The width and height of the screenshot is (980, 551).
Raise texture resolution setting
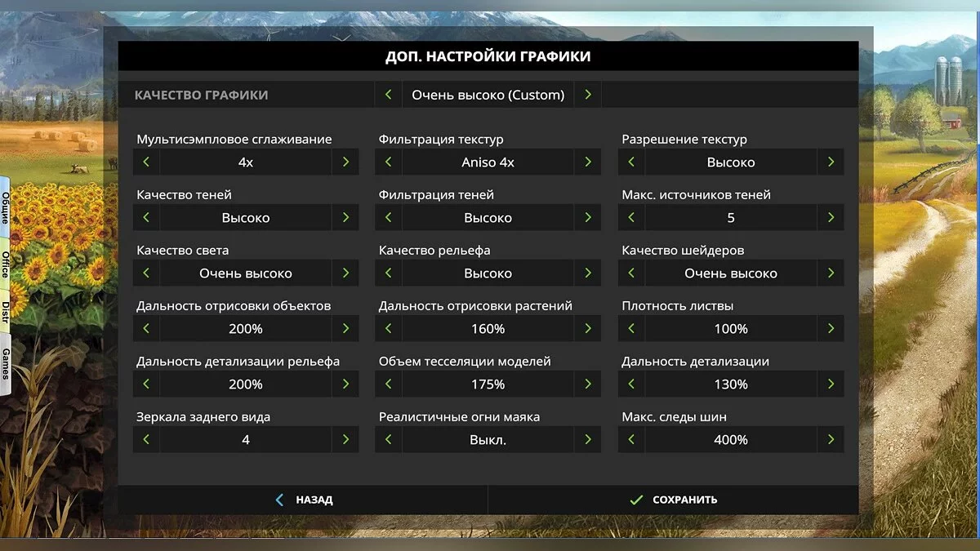(833, 162)
